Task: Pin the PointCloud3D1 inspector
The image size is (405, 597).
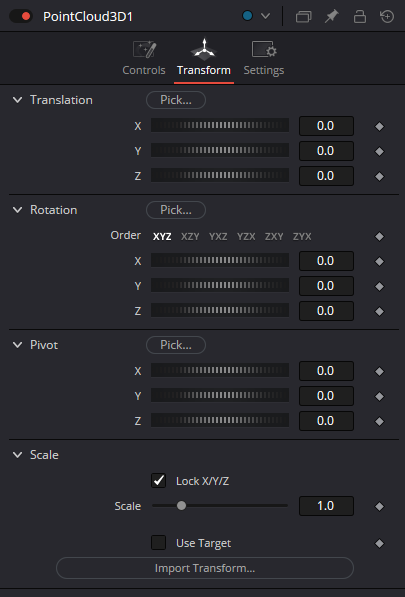Action: (332, 16)
